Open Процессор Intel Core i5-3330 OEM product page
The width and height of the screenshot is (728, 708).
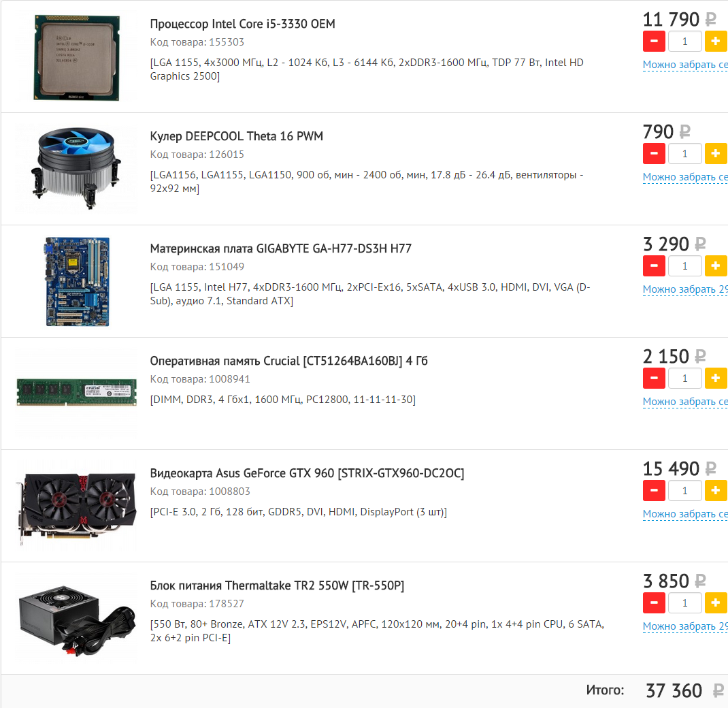pos(242,24)
